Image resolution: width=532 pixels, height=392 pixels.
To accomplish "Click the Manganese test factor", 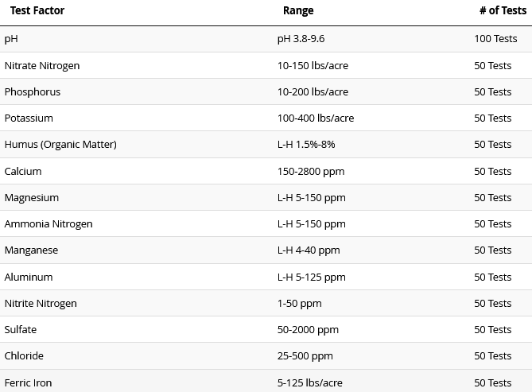I will [x=31, y=250].
